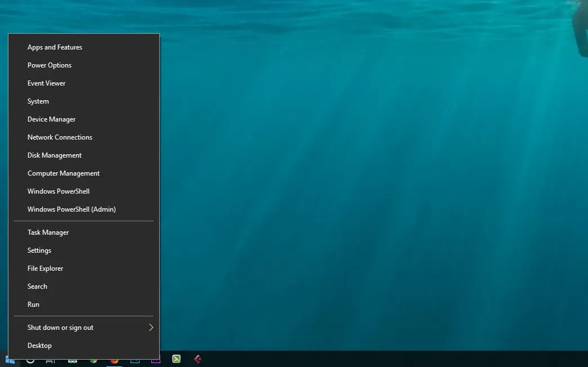Viewport: 588px width, 367px height.
Task: Open Disk Management
Action: click(54, 155)
